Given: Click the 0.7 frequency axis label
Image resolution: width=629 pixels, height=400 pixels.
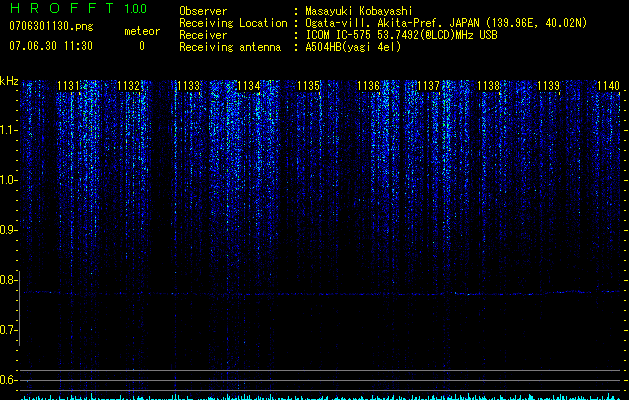Looking at the screenshot, I should pyautogui.click(x=8, y=330).
